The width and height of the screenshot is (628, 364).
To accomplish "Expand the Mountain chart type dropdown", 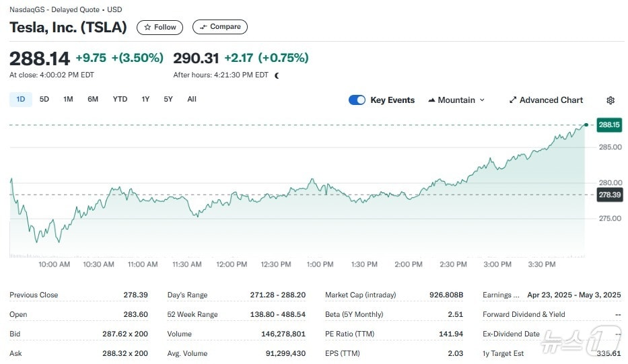I will tap(456, 100).
